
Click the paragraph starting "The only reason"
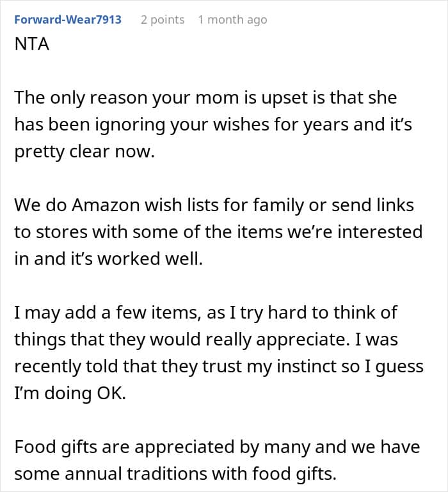coord(205,98)
